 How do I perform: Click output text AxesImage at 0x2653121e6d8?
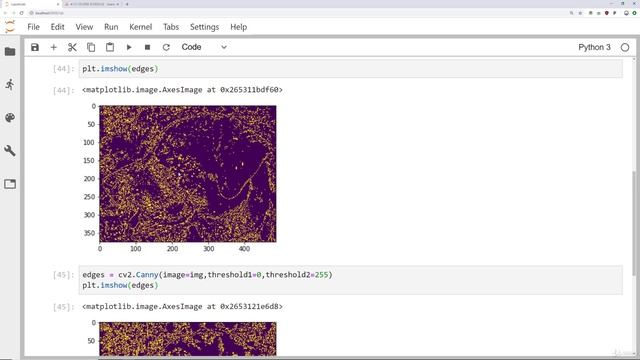click(x=182, y=307)
